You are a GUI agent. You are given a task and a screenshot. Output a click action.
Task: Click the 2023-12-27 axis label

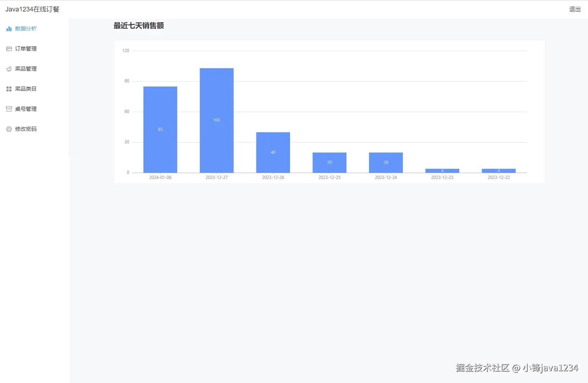[x=216, y=178]
